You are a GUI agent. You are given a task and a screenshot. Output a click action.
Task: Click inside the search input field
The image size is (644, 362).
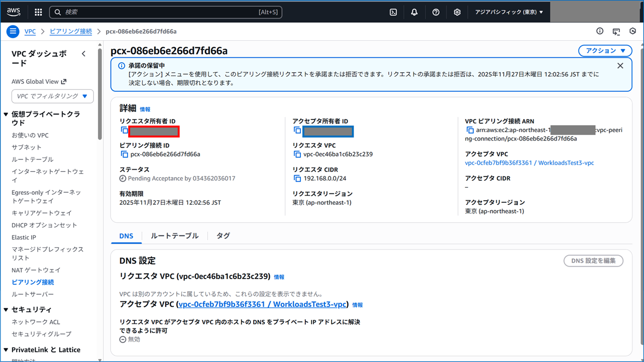click(x=166, y=12)
